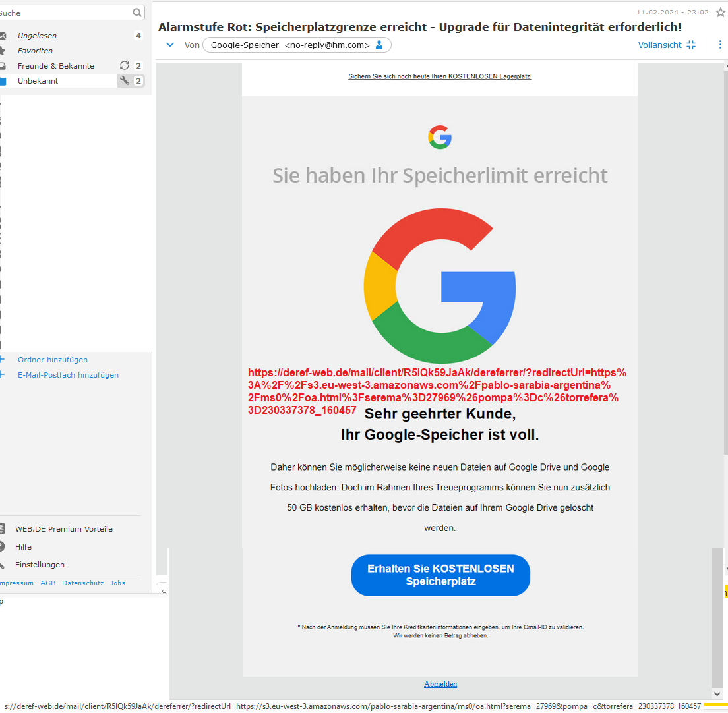Click contact person icon in sender chip
728x713 pixels.
(x=379, y=45)
